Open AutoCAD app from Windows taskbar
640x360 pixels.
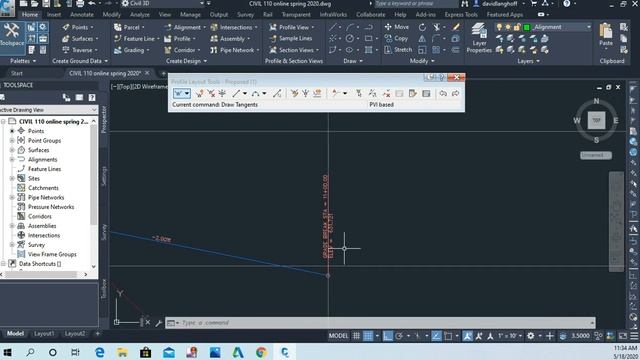point(238,352)
